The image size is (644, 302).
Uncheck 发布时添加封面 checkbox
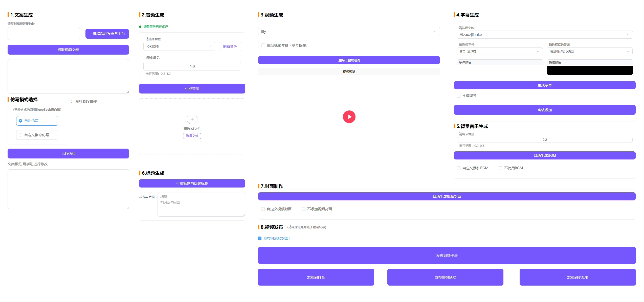(x=260, y=238)
